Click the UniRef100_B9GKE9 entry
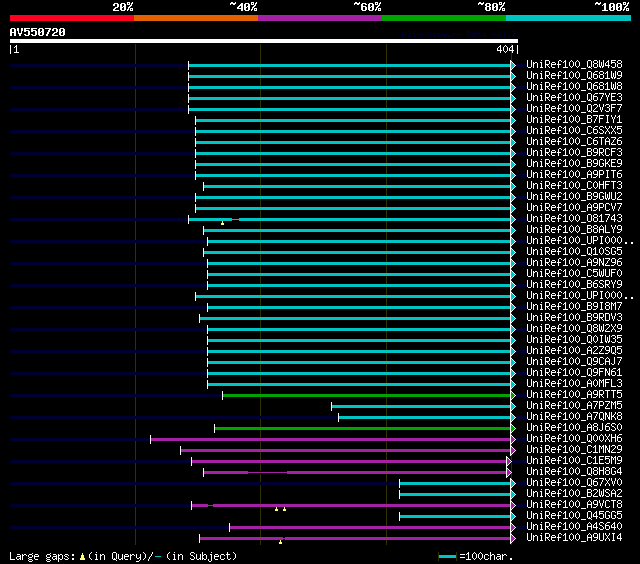This screenshot has width=640, height=564. coord(574,164)
